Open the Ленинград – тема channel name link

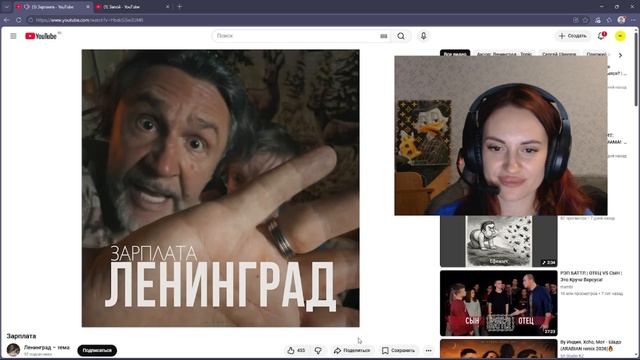tap(47, 347)
